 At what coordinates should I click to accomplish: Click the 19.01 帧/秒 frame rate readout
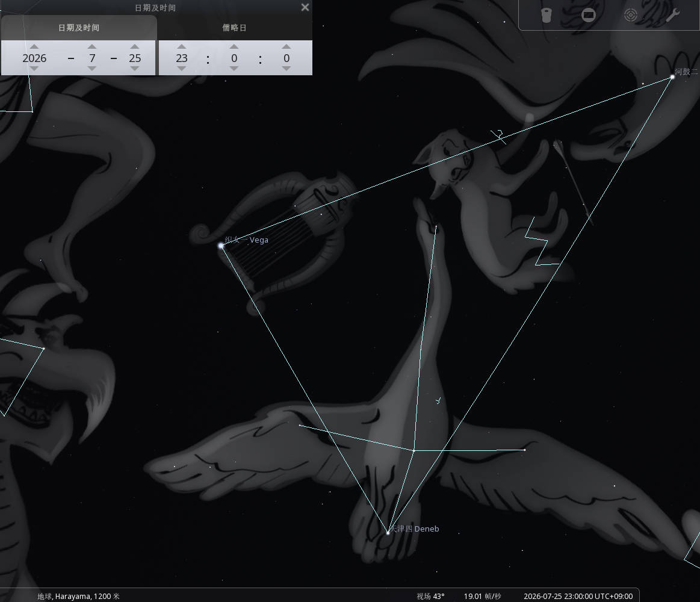[483, 596]
